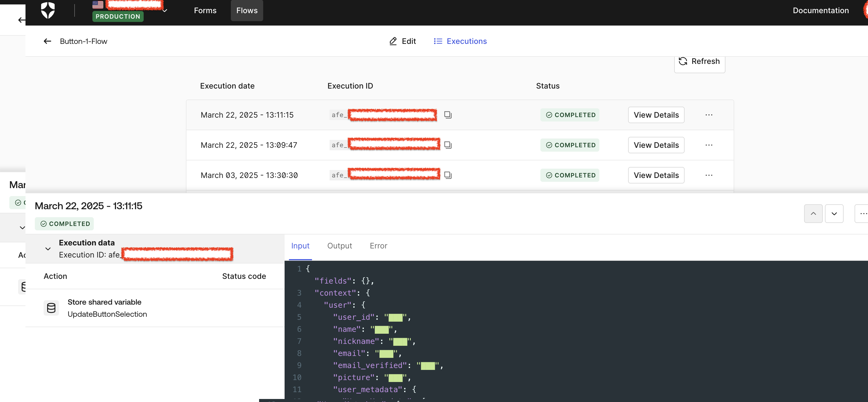Refresh the executions list
The width and height of the screenshot is (868, 402).
coord(699,61)
